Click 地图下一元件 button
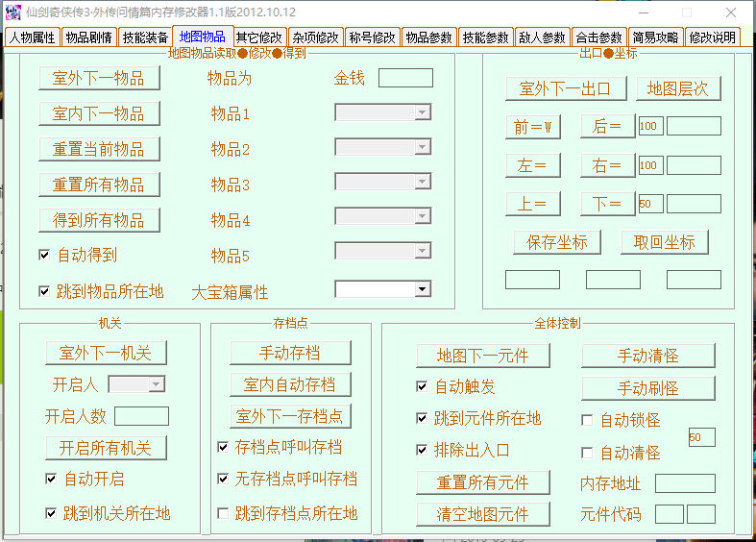This screenshot has height=542, width=756. [x=483, y=356]
